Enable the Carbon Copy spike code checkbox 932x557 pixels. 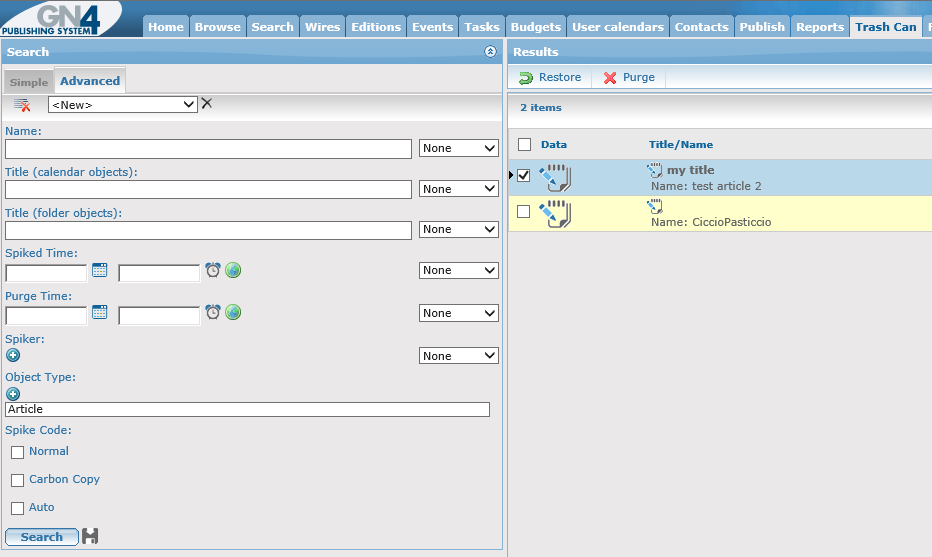pyautogui.click(x=18, y=480)
